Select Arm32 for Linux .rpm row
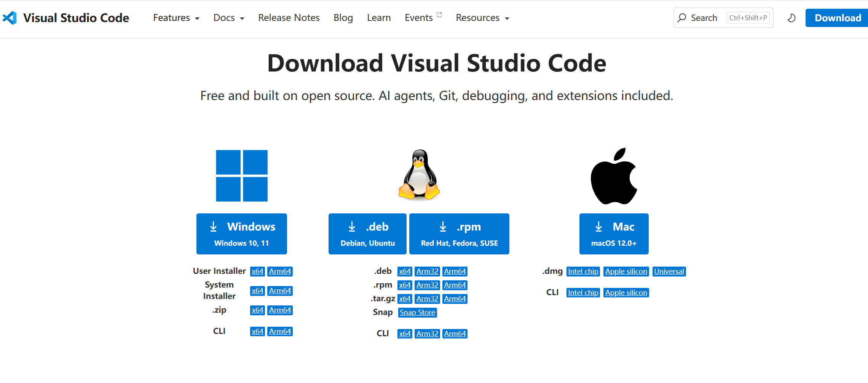The width and height of the screenshot is (868, 383). (428, 285)
